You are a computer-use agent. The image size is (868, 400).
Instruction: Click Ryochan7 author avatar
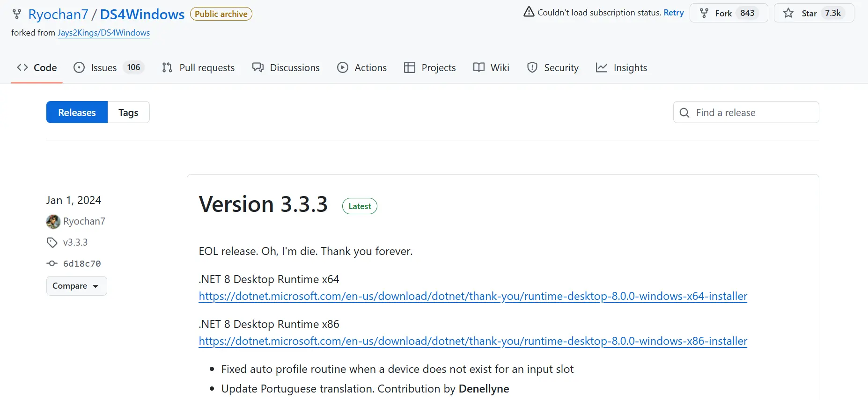pos(53,221)
